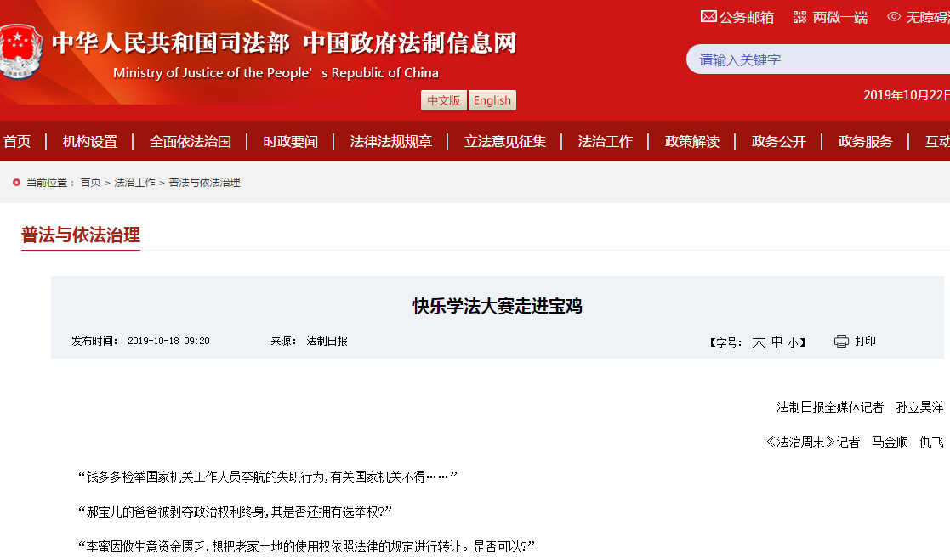Open the 政务公开 menu item
Image resolution: width=950 pixels, height=560 pixels.
point(778,141)
